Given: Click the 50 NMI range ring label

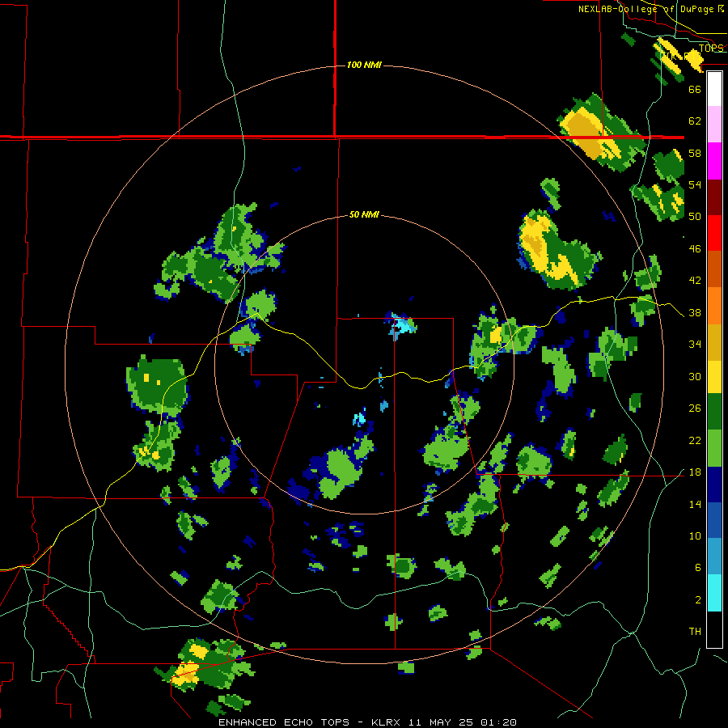Looking at the screenshot, I should (364, 214).
